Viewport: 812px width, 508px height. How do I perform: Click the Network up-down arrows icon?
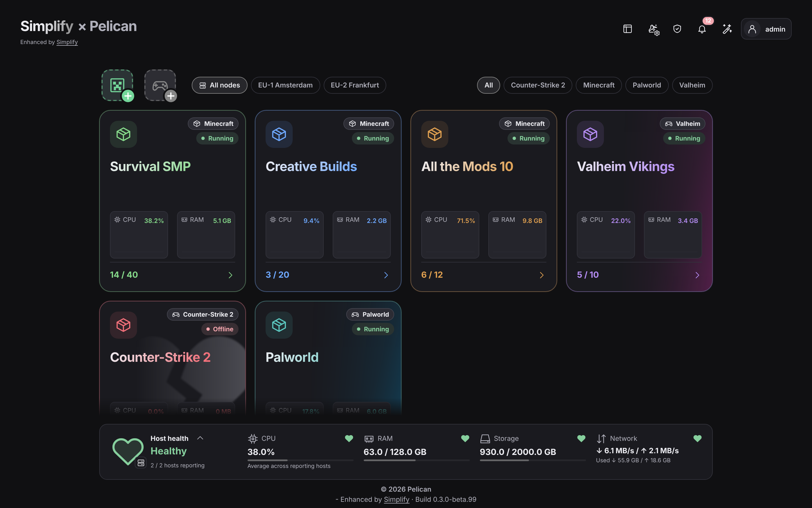click(601, 439)
